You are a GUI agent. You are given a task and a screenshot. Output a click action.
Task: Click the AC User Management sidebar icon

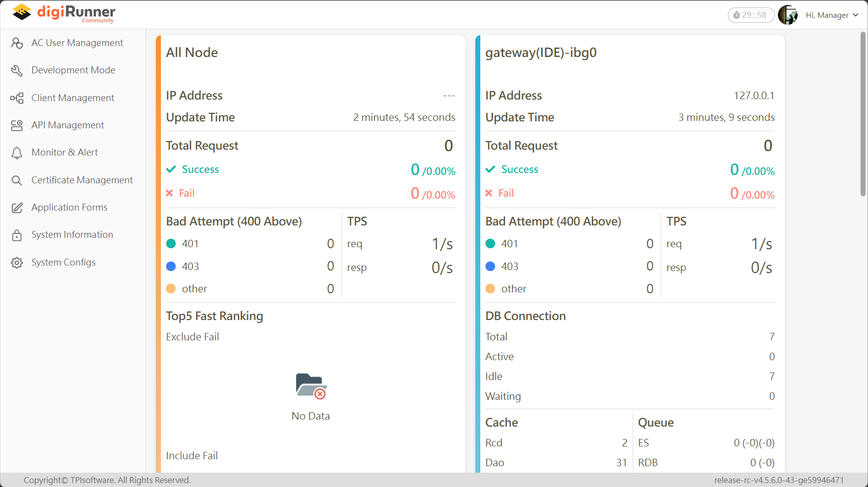17,43
